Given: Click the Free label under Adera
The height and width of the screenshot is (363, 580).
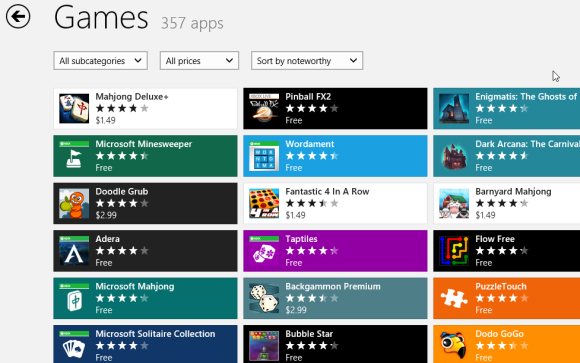Looking at the screenshot, I should click(104, 263).
